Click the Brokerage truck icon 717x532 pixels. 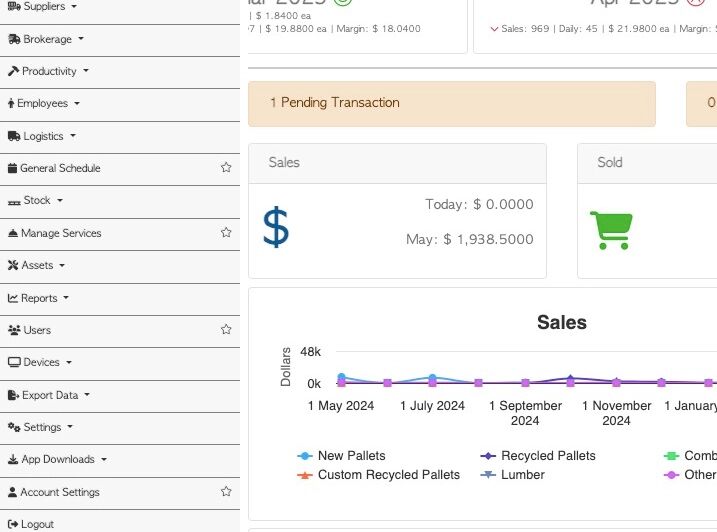[14, 39]
